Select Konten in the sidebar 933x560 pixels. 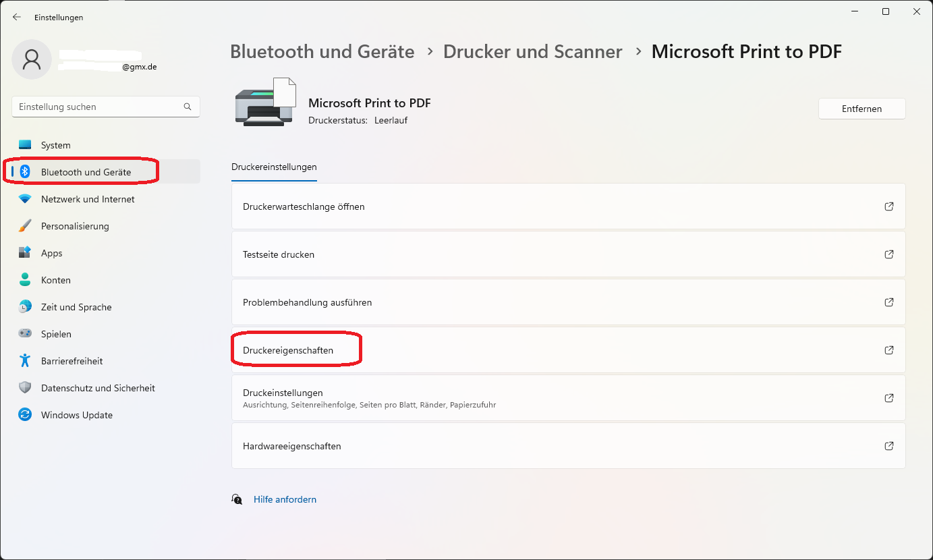coord(55,280)
